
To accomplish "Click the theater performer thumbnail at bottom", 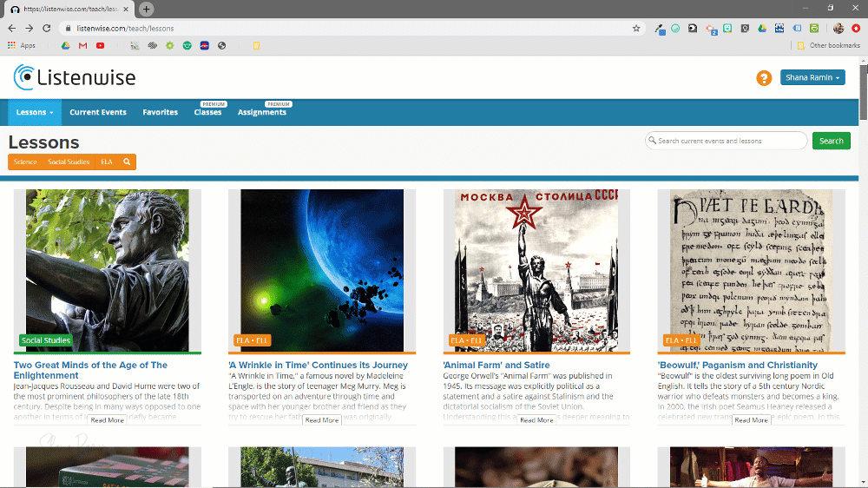I will 751,467.
